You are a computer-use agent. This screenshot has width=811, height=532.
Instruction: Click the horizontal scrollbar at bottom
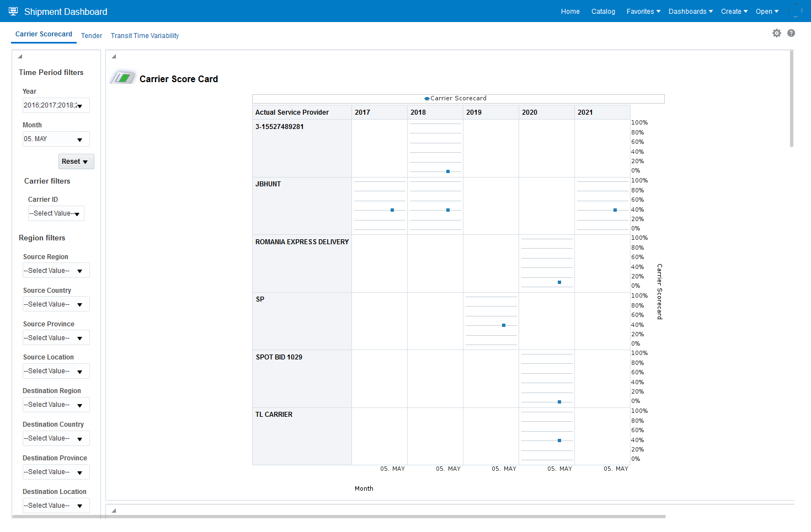(339, 517)
